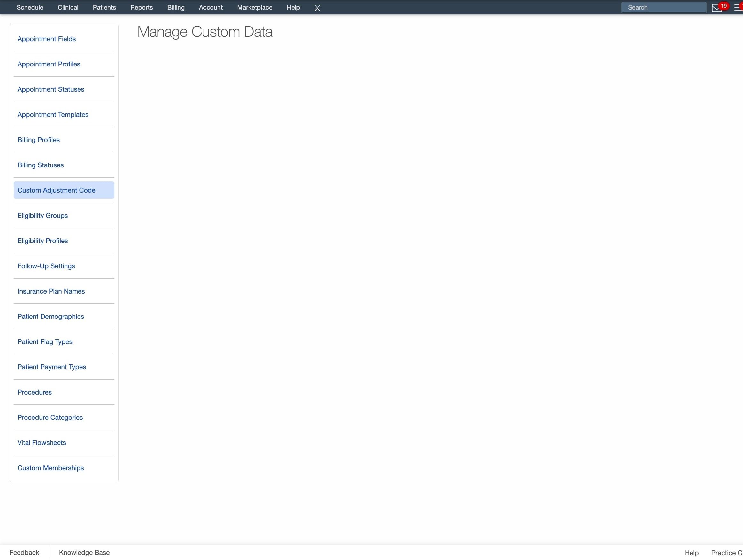The height and width of the screenshot is (560, 743).
Task: Open the Account menu
Action: coord(211,7)
